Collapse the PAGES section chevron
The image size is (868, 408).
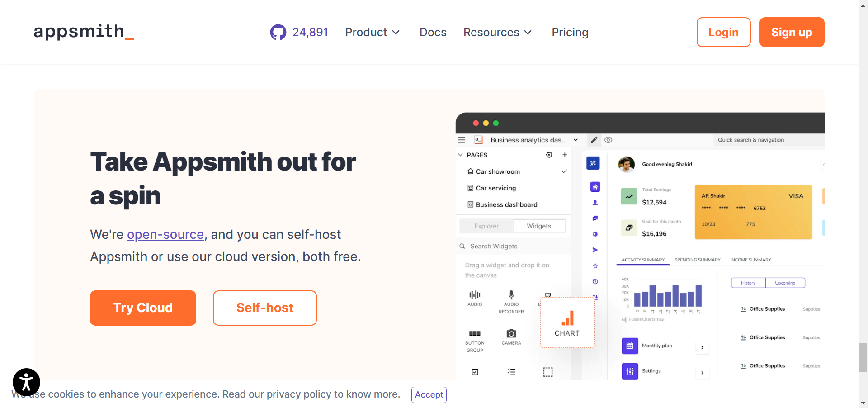tap(461, 155)
